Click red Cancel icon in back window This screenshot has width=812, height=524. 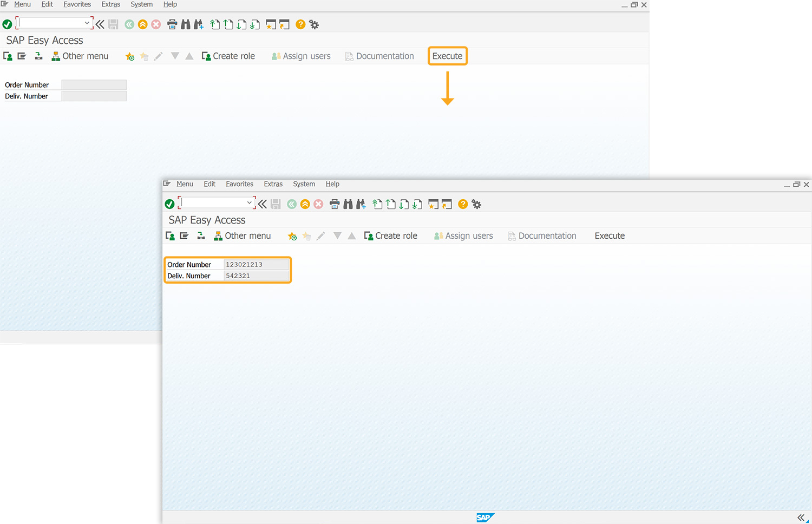click(x=156, y=24)
